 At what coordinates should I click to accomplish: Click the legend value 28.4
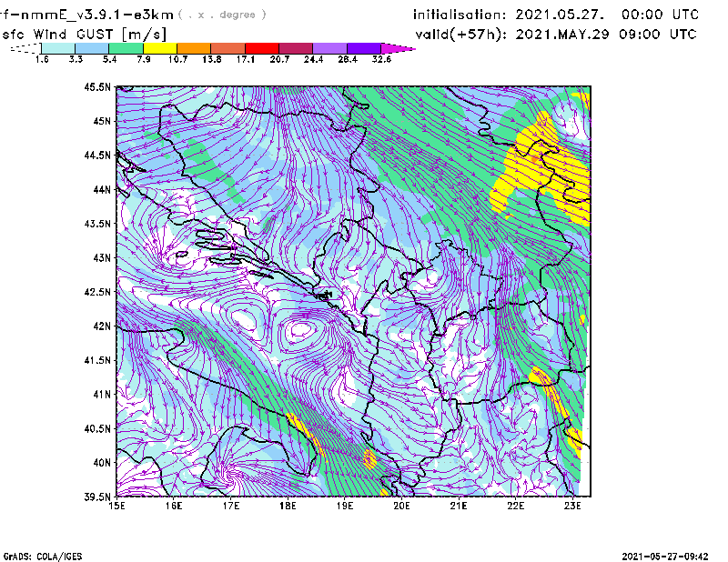tap(348, 59)
